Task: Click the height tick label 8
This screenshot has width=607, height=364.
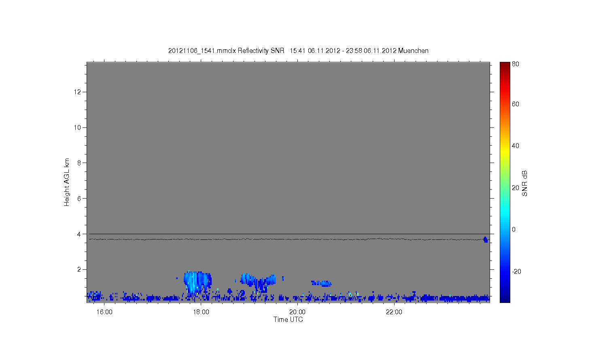Action: [x=80, y=163]
